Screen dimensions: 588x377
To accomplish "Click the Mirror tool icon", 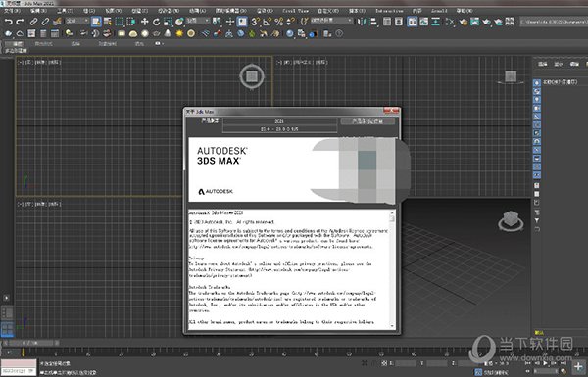I will pos(361,22).
